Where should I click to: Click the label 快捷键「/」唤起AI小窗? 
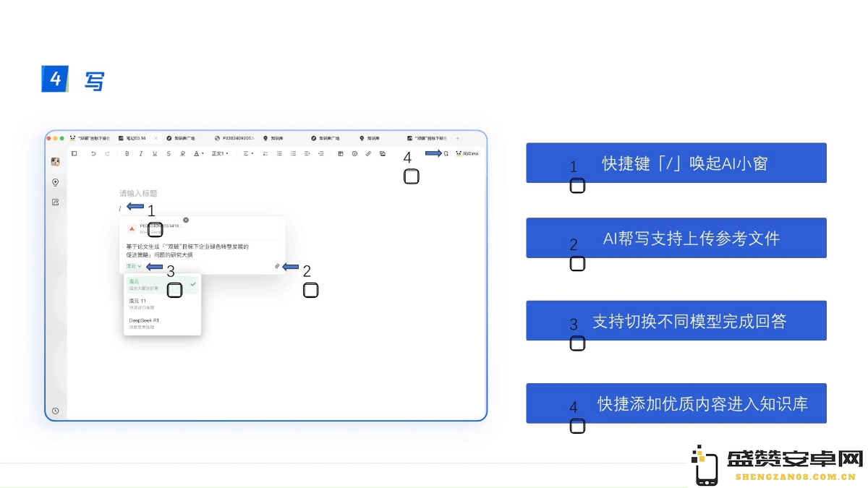coord(685,163)
